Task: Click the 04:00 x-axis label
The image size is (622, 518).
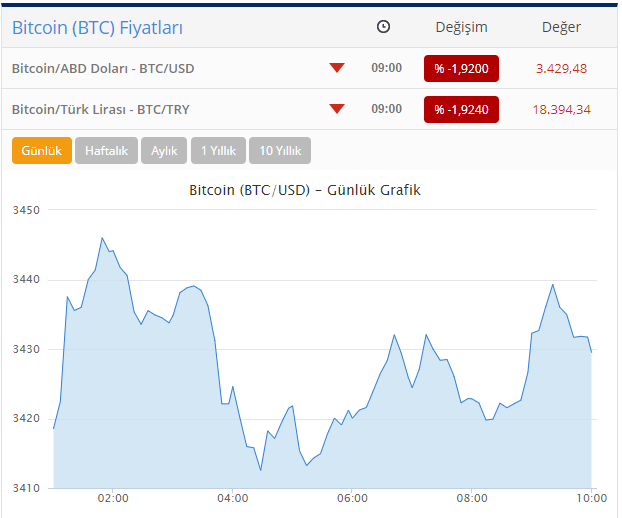Action: pyautogui.click(x=233, y=498)
